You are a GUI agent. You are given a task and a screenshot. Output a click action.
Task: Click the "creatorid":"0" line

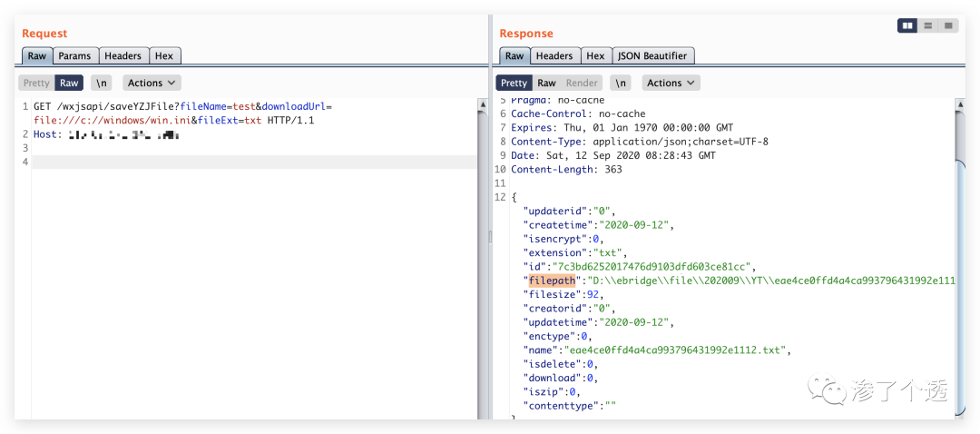[x=570, y=309]
